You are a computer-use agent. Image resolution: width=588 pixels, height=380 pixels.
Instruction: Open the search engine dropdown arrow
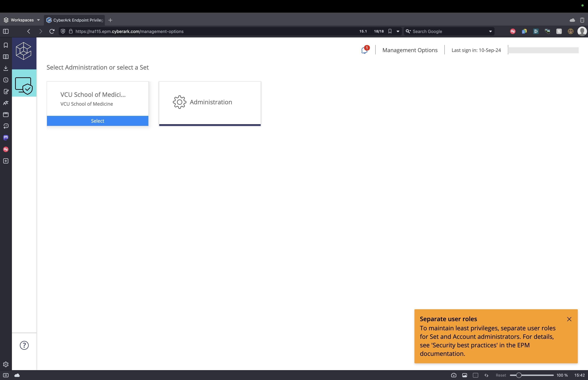coord(490,31)
